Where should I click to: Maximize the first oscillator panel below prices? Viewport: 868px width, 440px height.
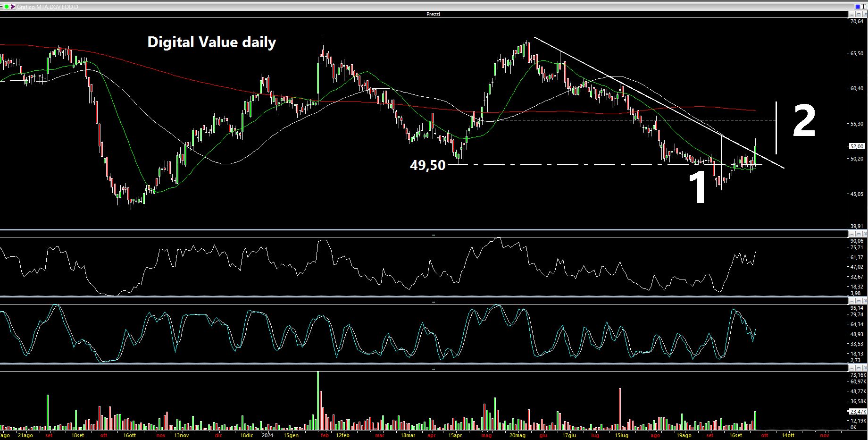[x=859, y=234]
